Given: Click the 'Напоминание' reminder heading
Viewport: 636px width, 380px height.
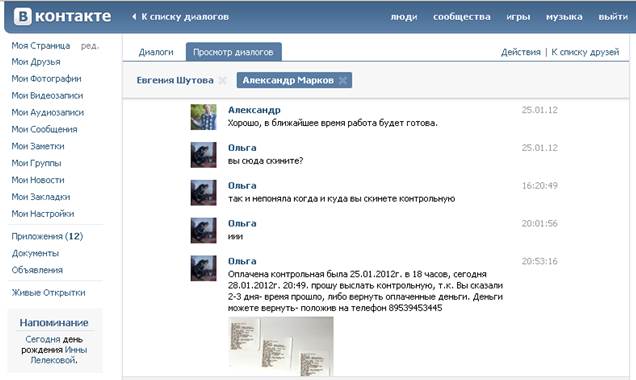Looking at the screenshot, I should 54,323.
